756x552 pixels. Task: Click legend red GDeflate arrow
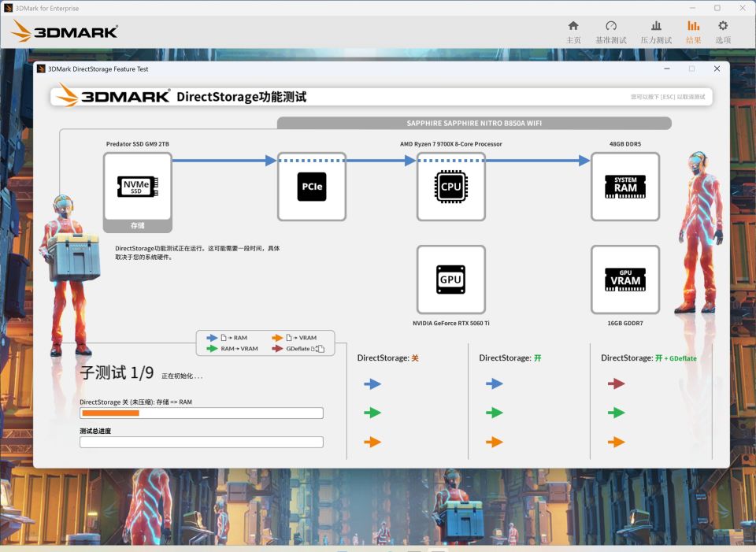(x=277, y=349)
